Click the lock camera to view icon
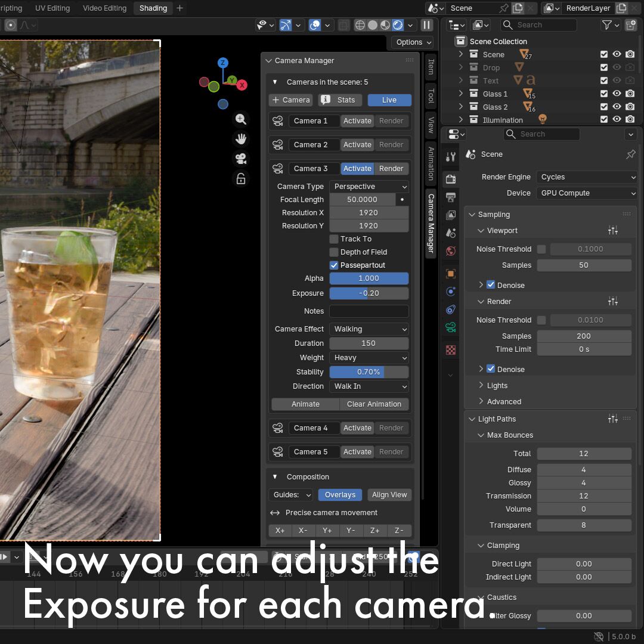Screen dimensions: 644x644 click(x=241, y=179)
